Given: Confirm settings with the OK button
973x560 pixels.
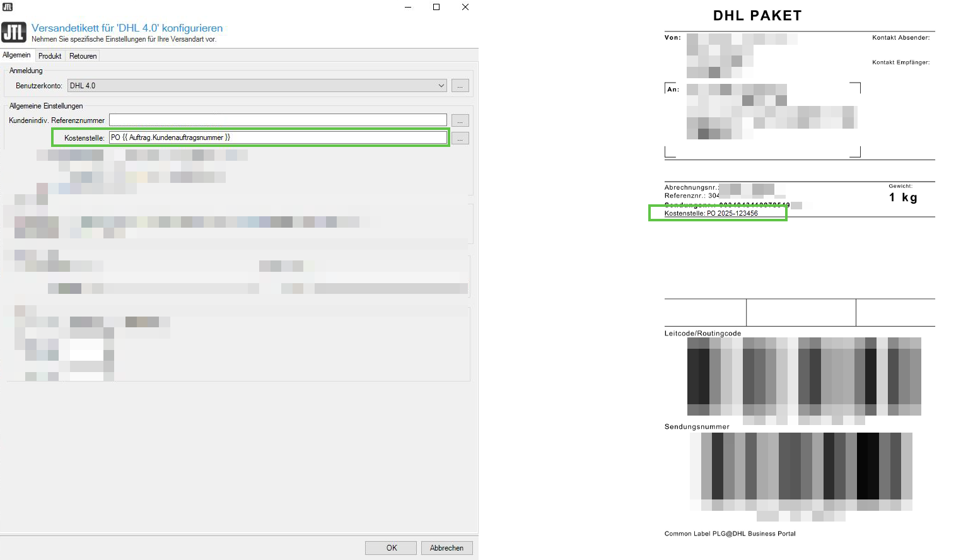Looking at the screenshot, I should [391, 548].
